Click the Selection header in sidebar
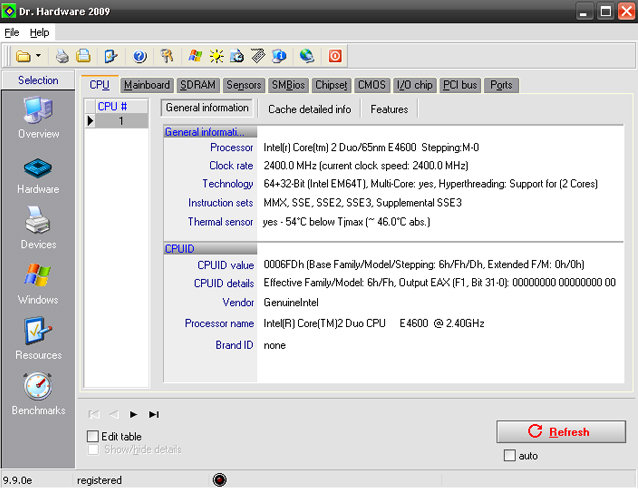Image resolution: width=638 pixels, height=489 pixels. click(x=38, y=80)
